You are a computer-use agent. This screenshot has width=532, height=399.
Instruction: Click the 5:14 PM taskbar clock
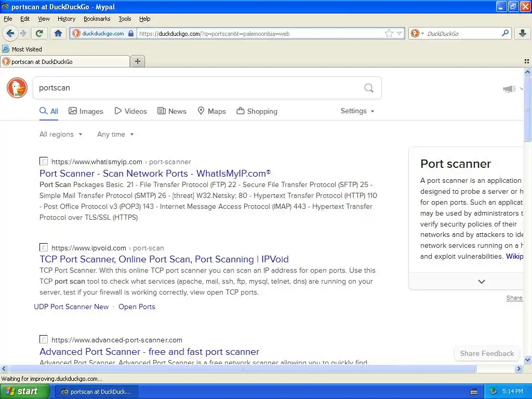[513, 392]
